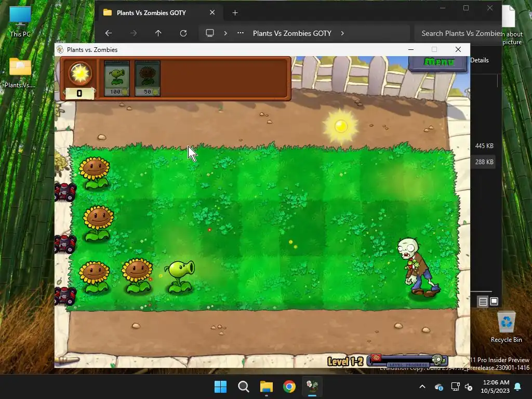Click the Peashooter plant on the lawn

click(x=180, y=276)
